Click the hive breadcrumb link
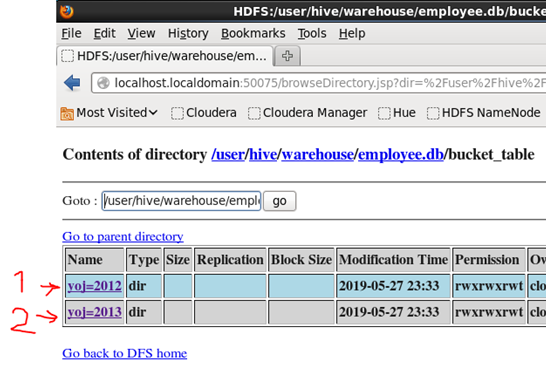The width and height of the screenshot is (546, 385). pos(263,155)
